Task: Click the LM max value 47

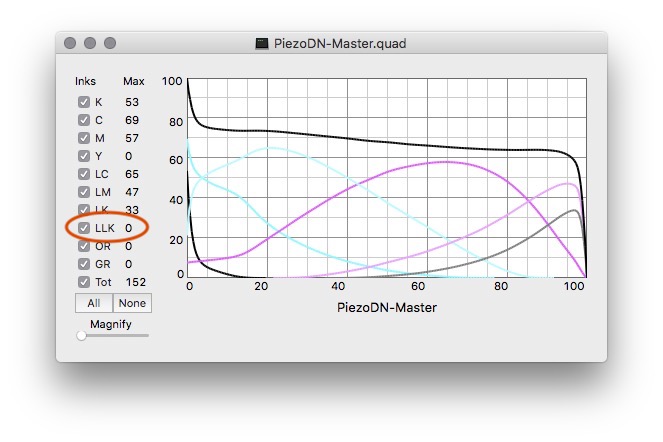Action: pyautogui.click(x=132, y=192)
